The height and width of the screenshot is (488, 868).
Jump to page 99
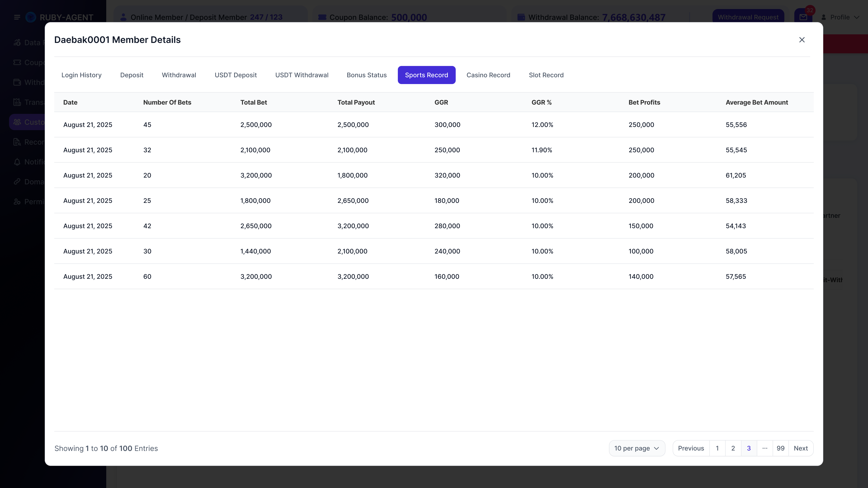(x=780, y=448)
